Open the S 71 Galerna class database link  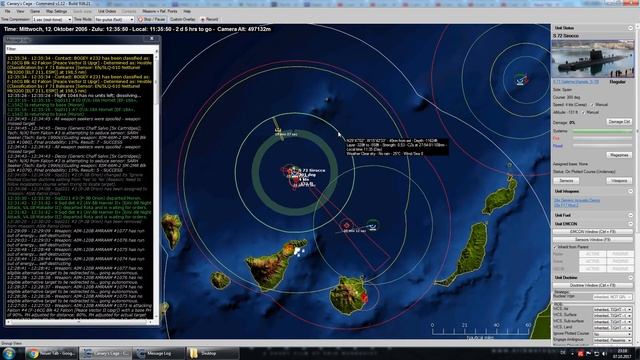click(576, 82)
